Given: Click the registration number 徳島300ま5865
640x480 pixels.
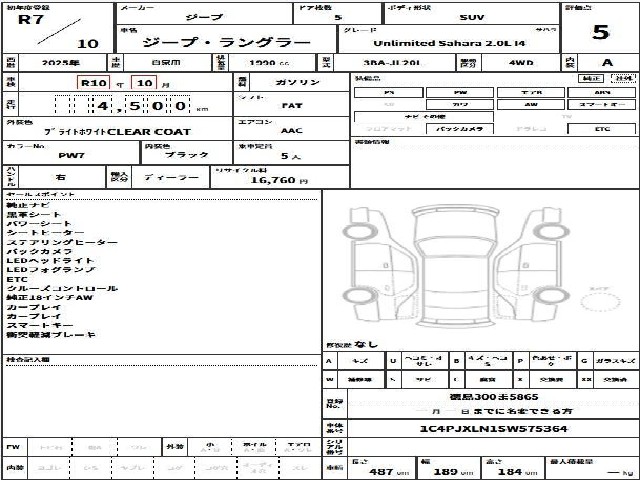Looking at the screenshot, I should pos(494,397).
